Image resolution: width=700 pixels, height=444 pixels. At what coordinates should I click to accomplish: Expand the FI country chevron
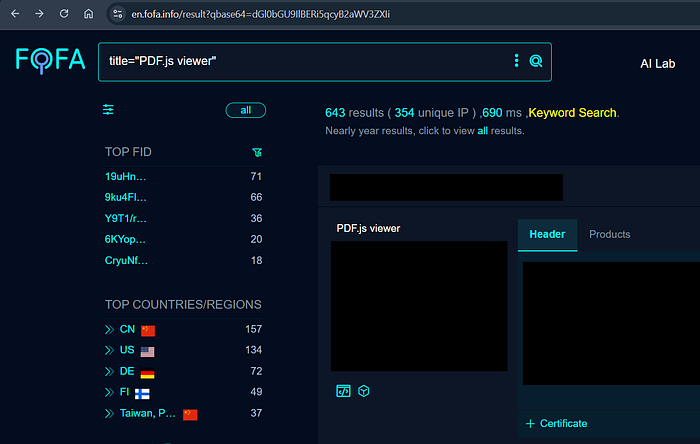(x=109, y=392)
